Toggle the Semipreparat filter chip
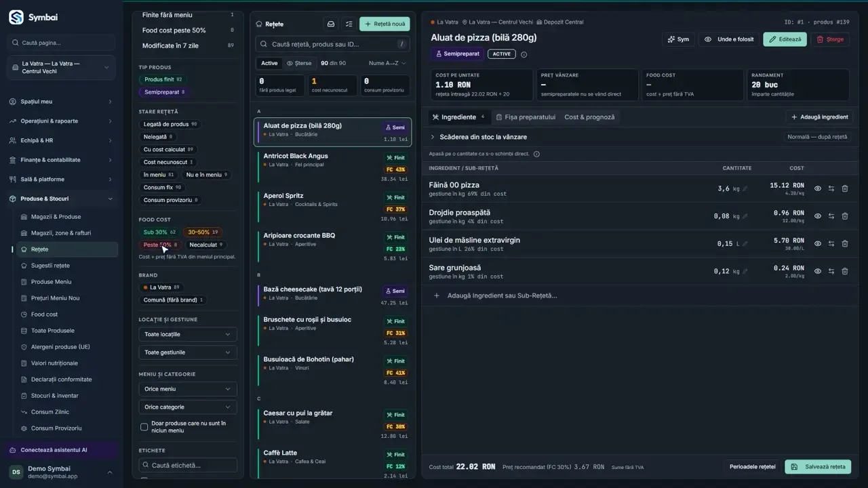The width and height of the screenshot is (868, 488). tap(164, 92)
